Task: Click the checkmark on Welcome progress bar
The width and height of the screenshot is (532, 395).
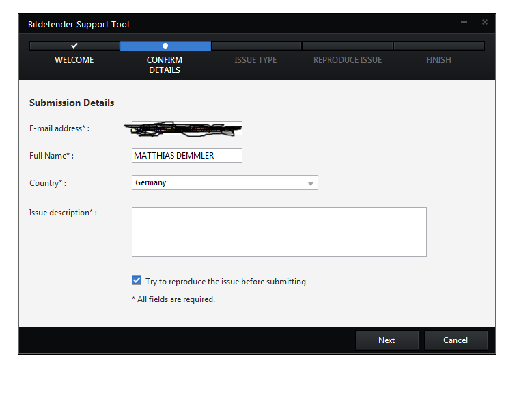Action: (x=74, y=46)
